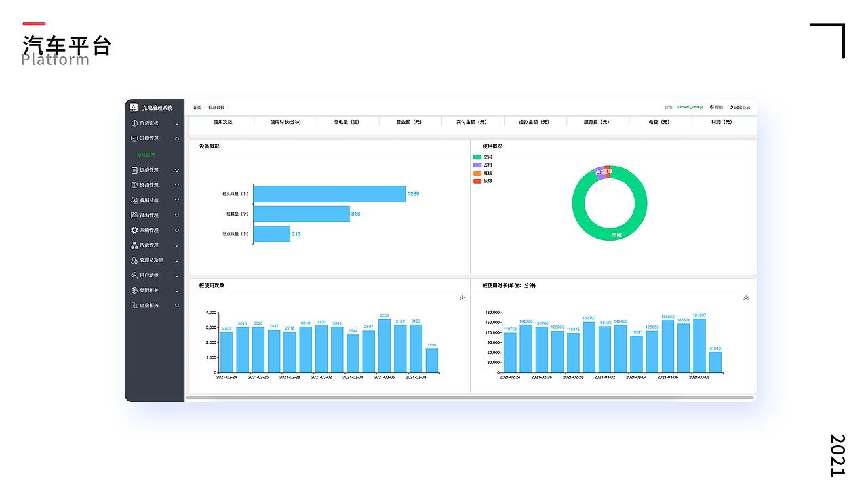This screenshot has height=499, width=868.
Task: Click the 信息面板 info circle icon
Action: (134, 123)
